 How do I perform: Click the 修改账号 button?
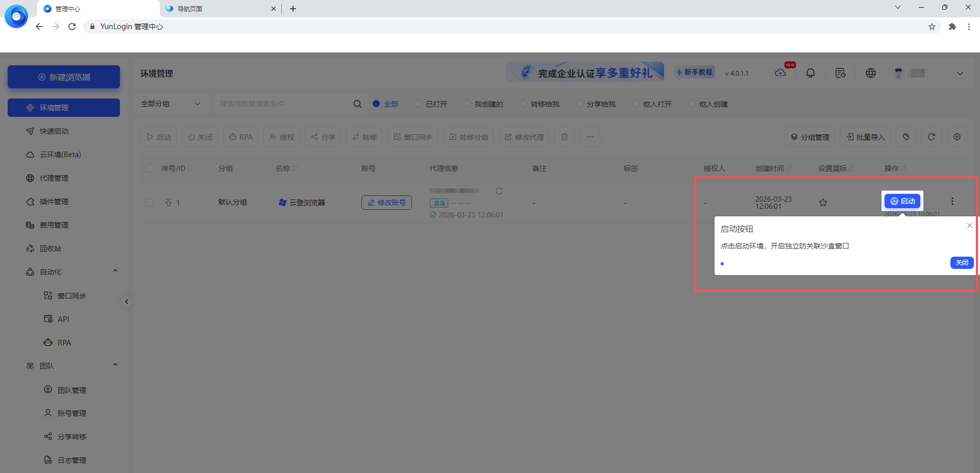coord(386,202)
